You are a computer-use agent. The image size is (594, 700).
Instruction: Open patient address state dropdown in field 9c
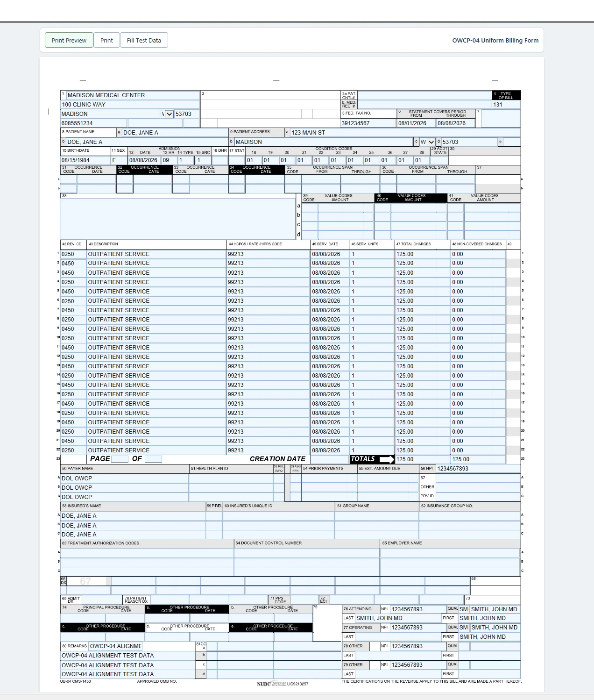click(x=428, y=142)
